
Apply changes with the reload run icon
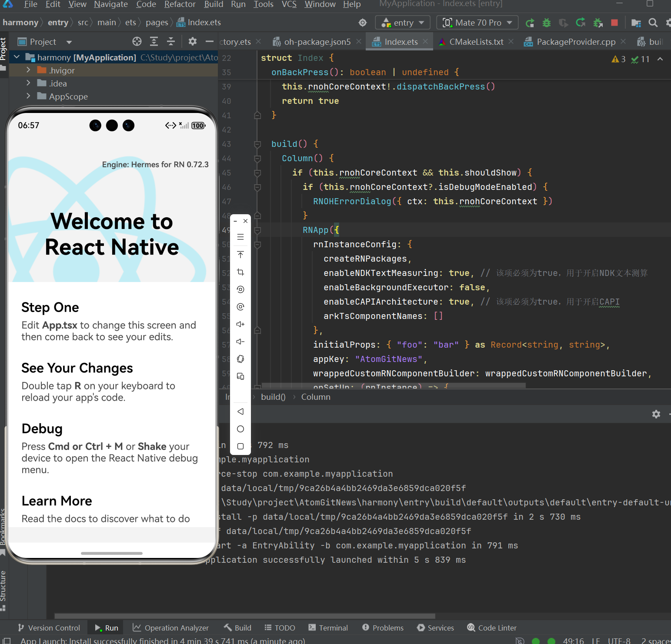[x=581, y=23]
